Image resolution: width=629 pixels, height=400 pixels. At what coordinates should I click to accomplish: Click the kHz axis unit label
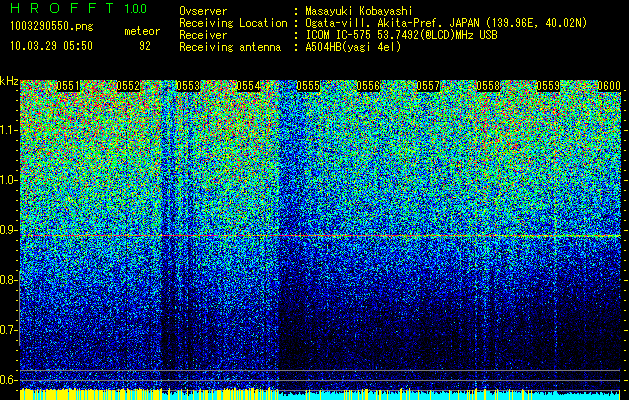click(x=9, y=81)
